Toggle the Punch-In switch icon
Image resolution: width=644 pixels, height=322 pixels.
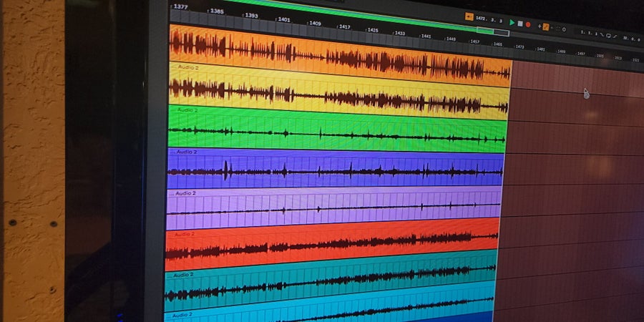(602, 35)
